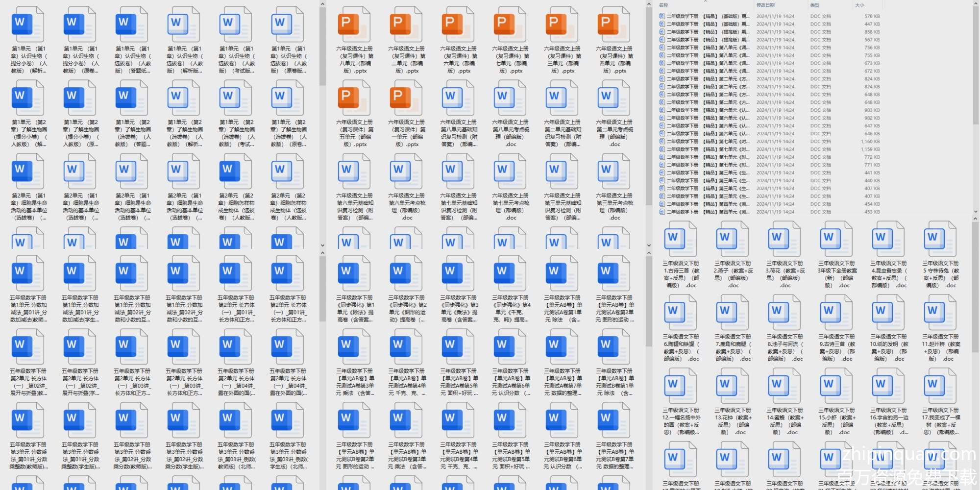Click small doc icon in the 578 KB row
Screen dimensions: 980x490
pyautogui.click(x=662, y=16)
